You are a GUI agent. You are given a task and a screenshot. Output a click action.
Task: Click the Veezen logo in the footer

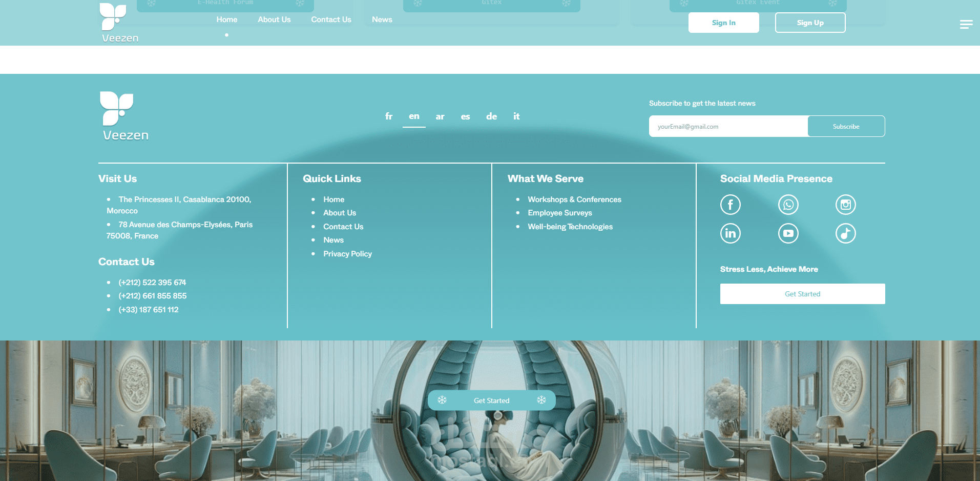pyautogui.click(x=125, y=116)
